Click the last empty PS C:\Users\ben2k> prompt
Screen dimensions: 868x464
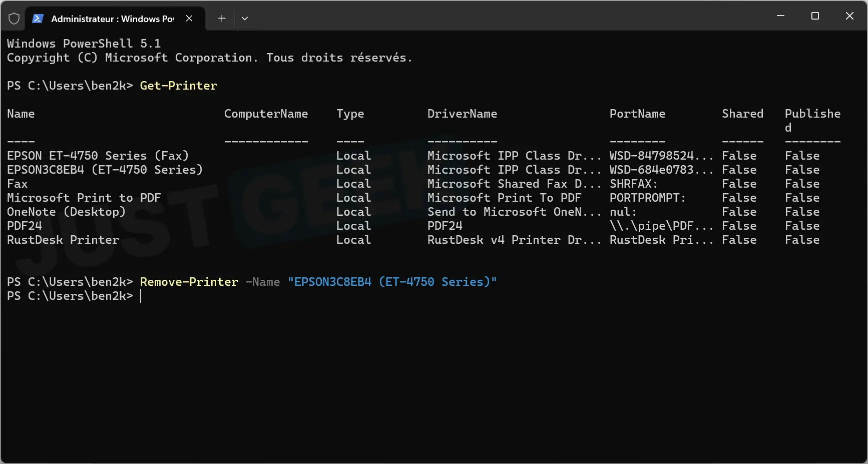click(70, 296)
